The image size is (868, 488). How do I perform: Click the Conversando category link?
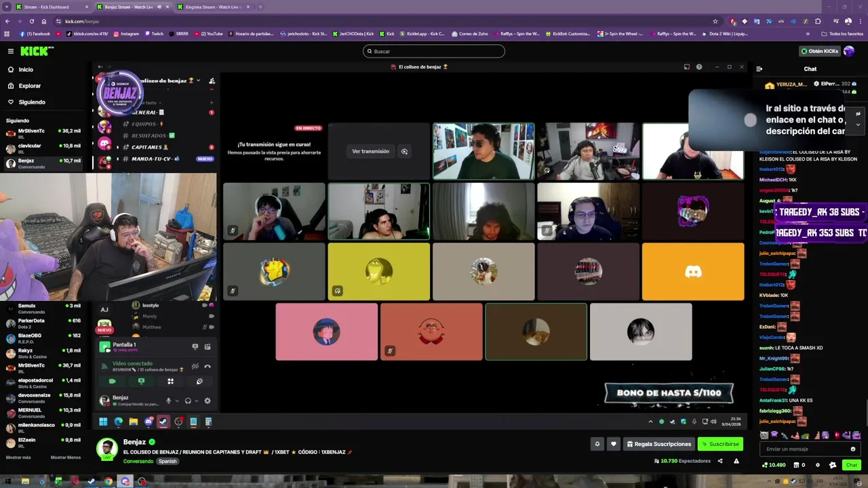138,461
